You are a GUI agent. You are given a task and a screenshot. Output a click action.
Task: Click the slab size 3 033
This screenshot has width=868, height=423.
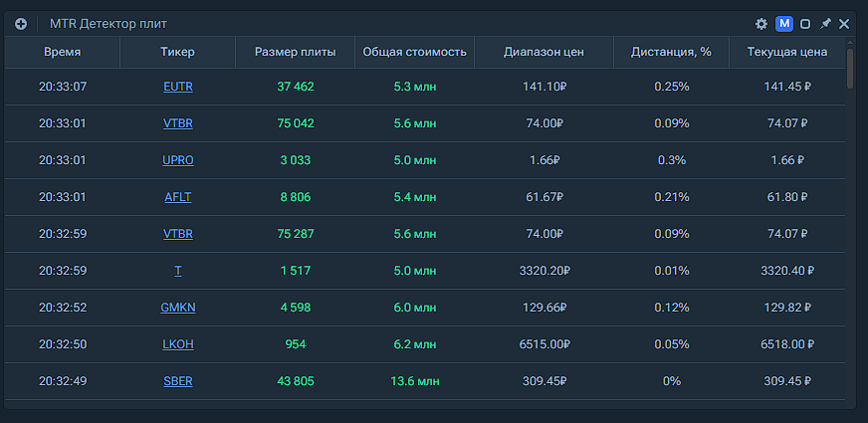pyautogui.click(x=296, y=160)
